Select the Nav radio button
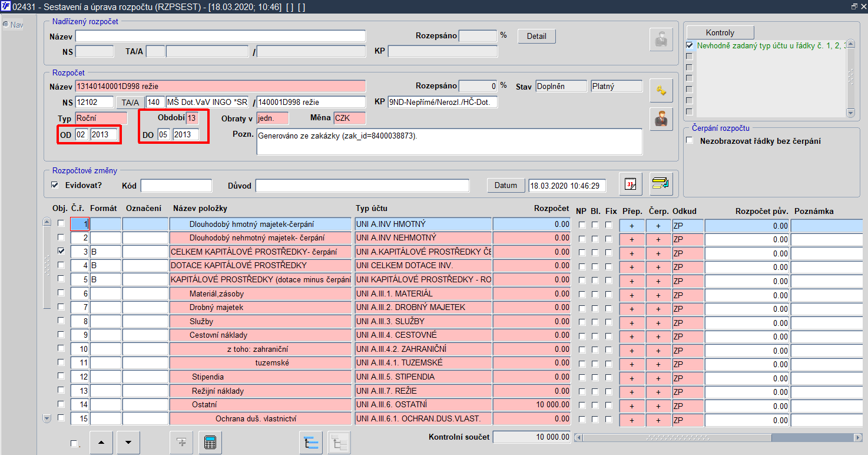 pos(5,25)
